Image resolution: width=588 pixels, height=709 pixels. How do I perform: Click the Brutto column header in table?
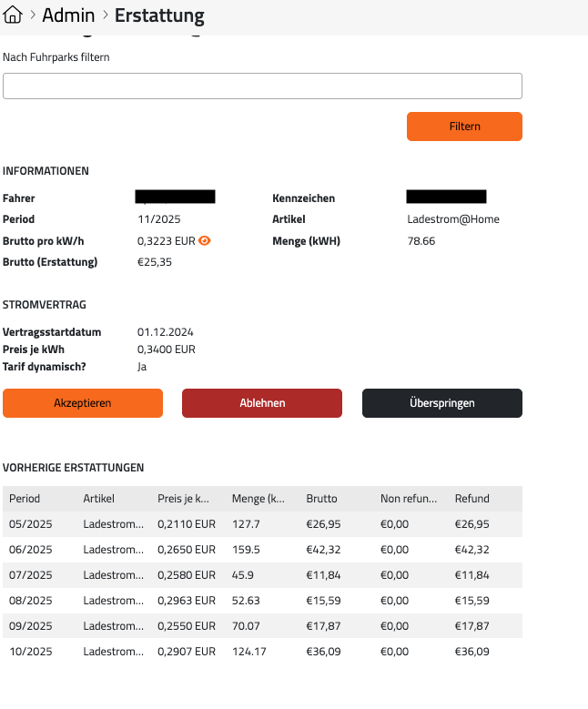pos(321,499)
